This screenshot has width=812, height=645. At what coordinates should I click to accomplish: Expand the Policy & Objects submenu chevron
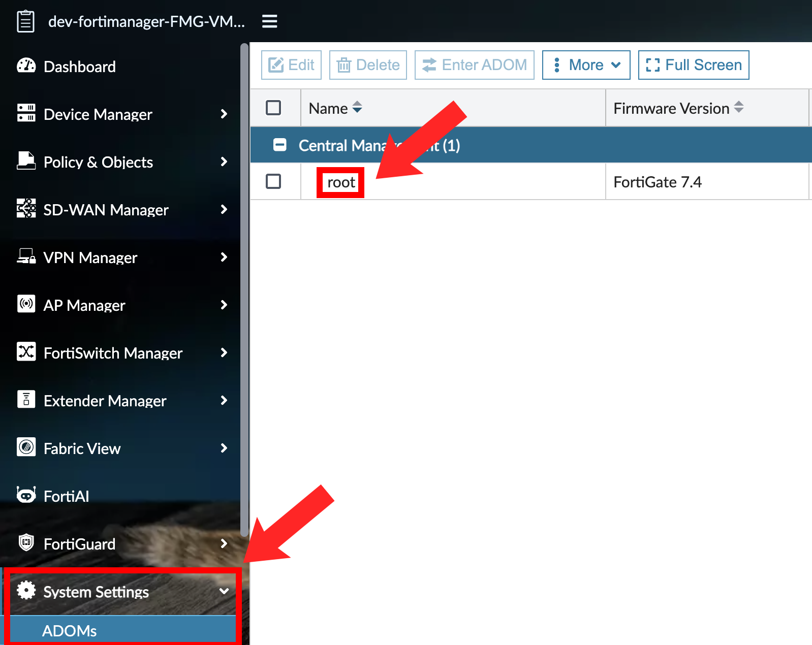tap(224, 162)
